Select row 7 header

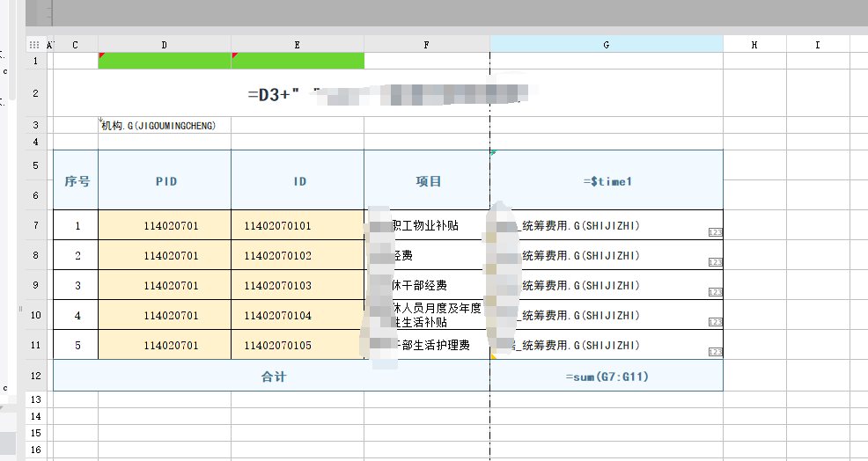[x=36, y=225]
